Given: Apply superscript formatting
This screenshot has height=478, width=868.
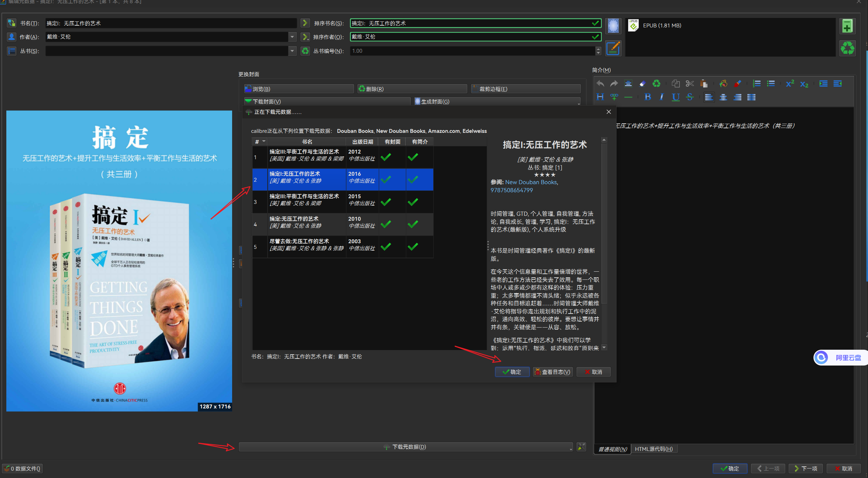Looking at the screenshot, I should [x=790, y=84].
